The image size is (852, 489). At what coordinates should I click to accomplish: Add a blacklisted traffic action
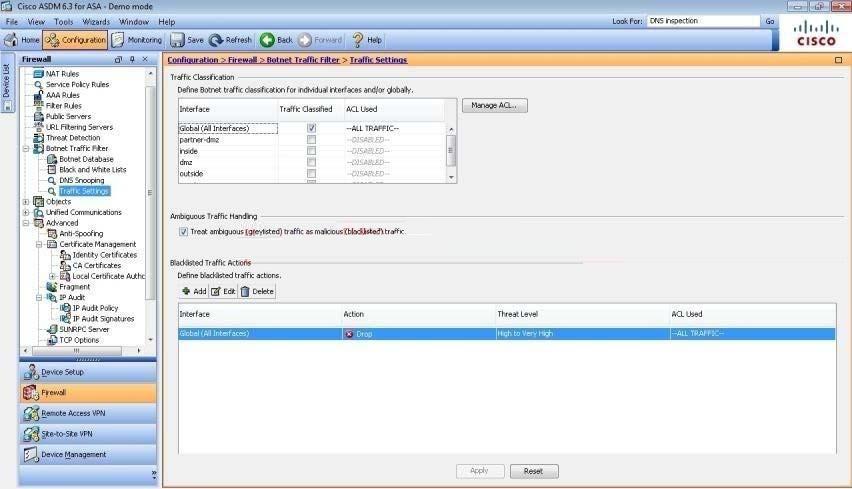[x=194, y=292]
